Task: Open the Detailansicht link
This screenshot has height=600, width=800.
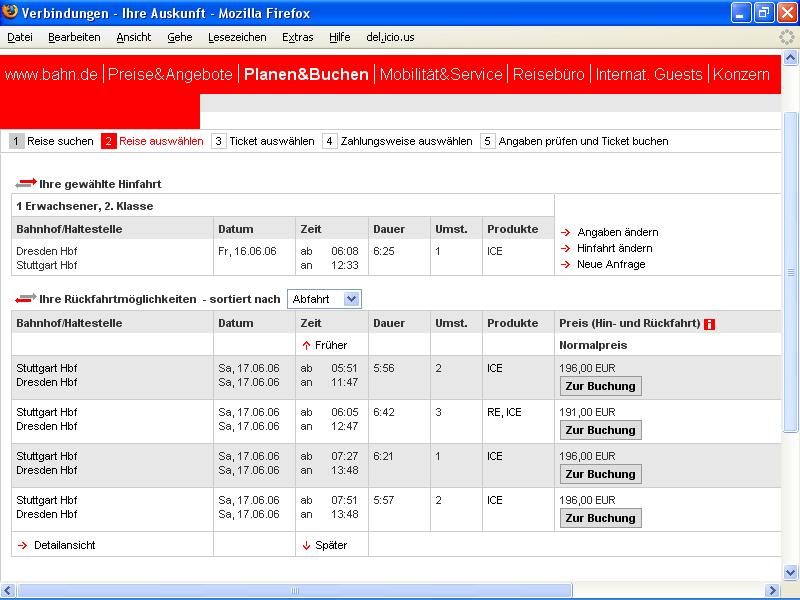Action: (x=65, y=545)
